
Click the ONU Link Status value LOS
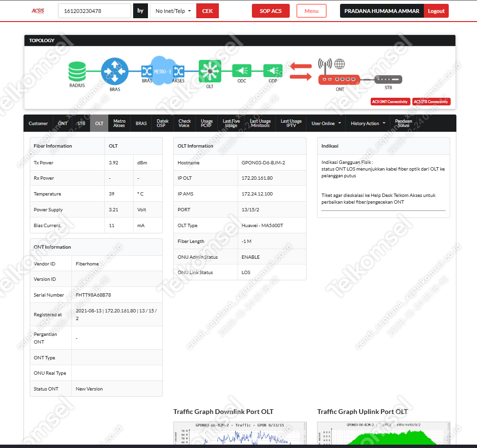coord(246,272)
